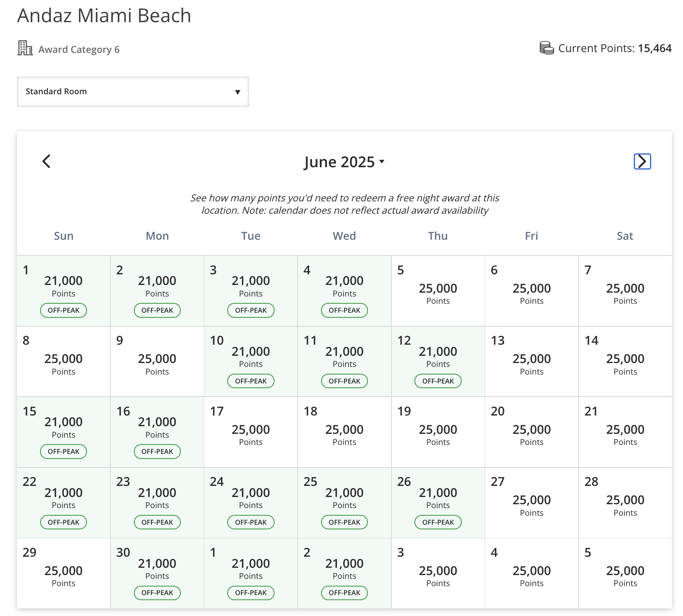Image resolution: width=683 pixels, height=616 pixels.
Task: Click Current Points 15,464 text
Action: pyautogui.click(x=615, y=48)
